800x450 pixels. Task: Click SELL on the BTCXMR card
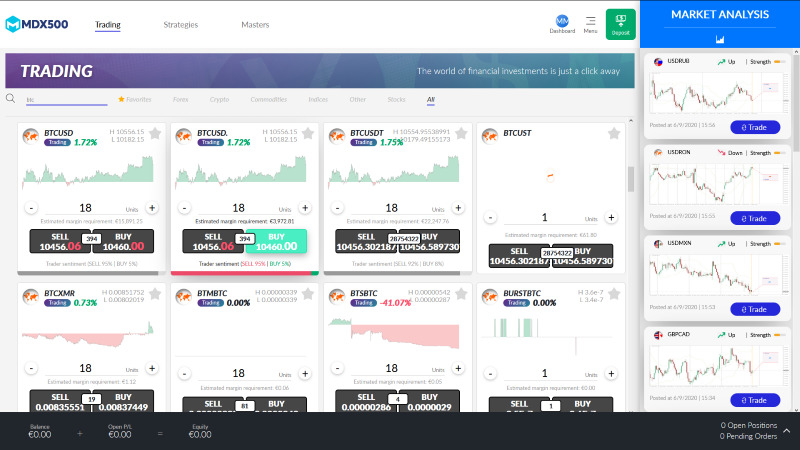point(60,401)
